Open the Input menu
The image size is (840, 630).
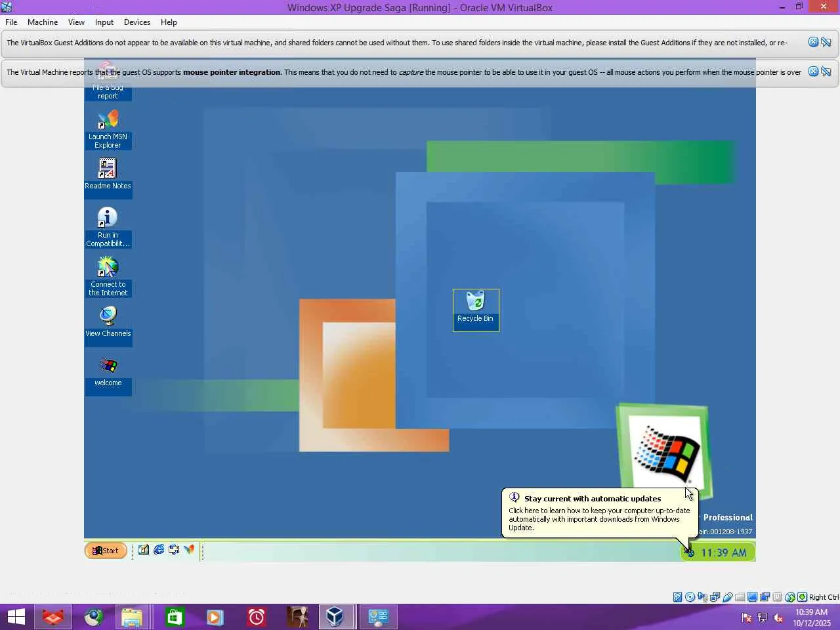(x=104, y=22)
